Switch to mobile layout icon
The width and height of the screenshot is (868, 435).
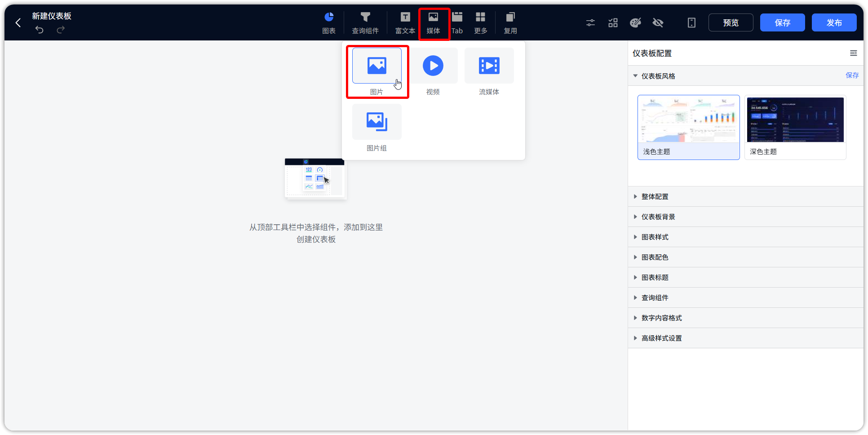(692, 22)
